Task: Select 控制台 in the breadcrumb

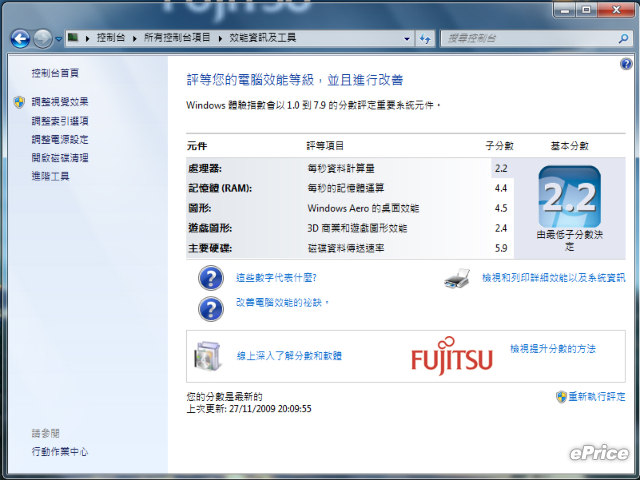Action: coord(111,38)
